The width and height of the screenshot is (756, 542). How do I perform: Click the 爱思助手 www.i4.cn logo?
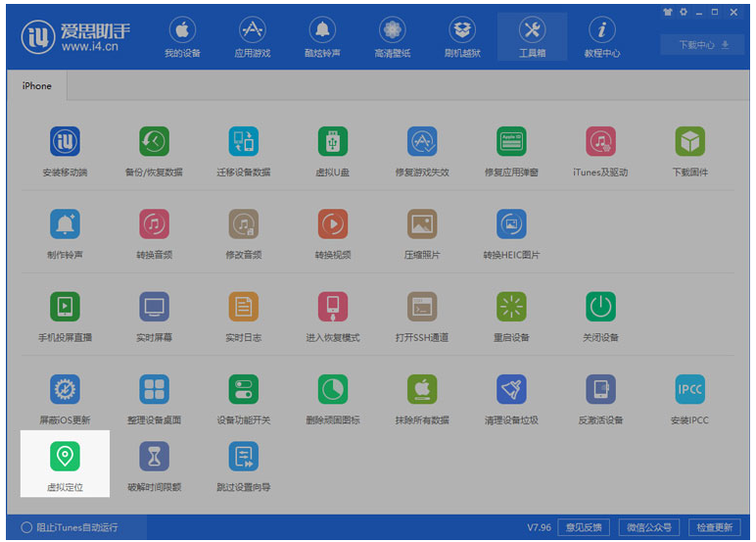click(x=75, y=37)
